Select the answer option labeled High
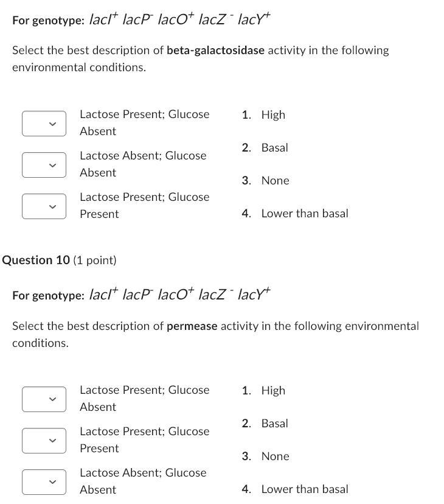The image size is (444, 504). (x=273, y=114)
